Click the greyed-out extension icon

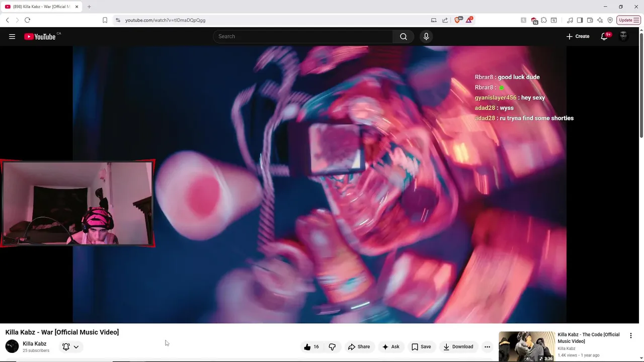(x=524, y=20)
